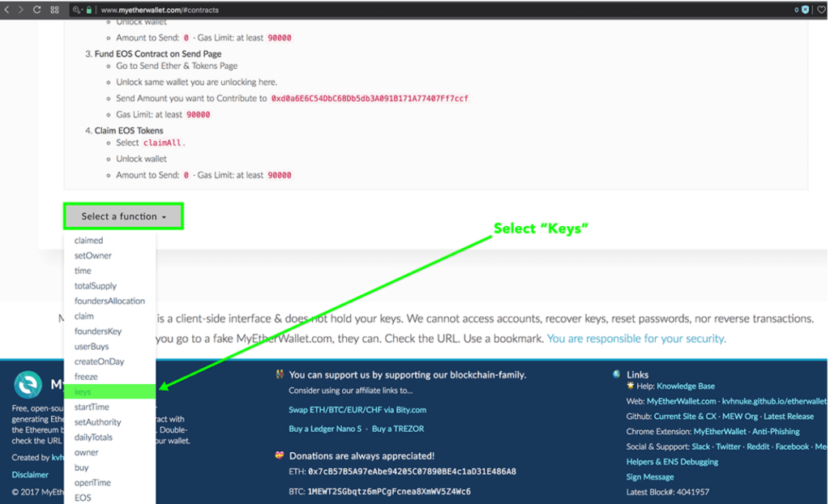This screenshot has width=830, height=504.
Task: Follow the "Buy a Ledger Nano S" link
Action: [x=325, y=429]
